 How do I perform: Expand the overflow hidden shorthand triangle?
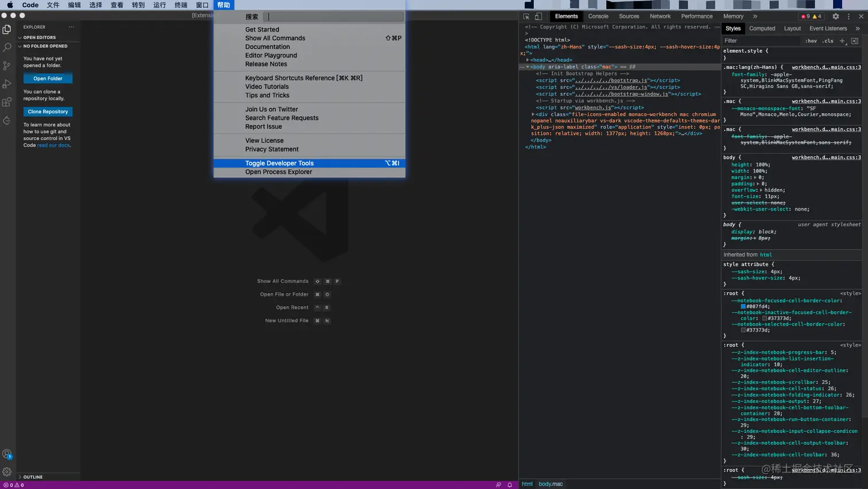pyautogui.click(x=761, y=190)
